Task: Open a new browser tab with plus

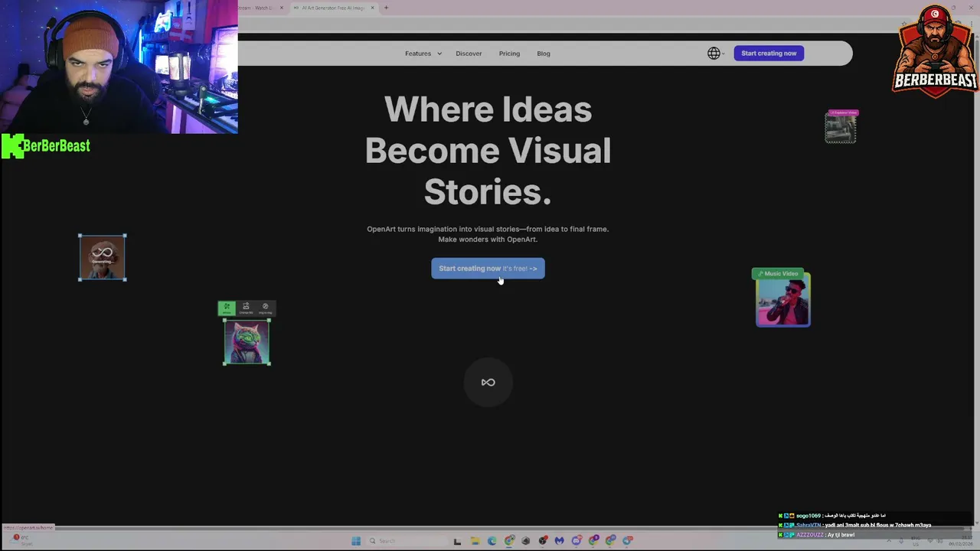Action: pyautogui.click(x=386, y=8)
